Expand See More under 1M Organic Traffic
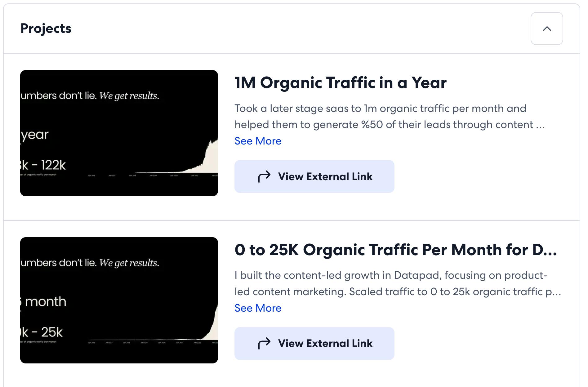This screenshot has width=588, height=387. 258,141
